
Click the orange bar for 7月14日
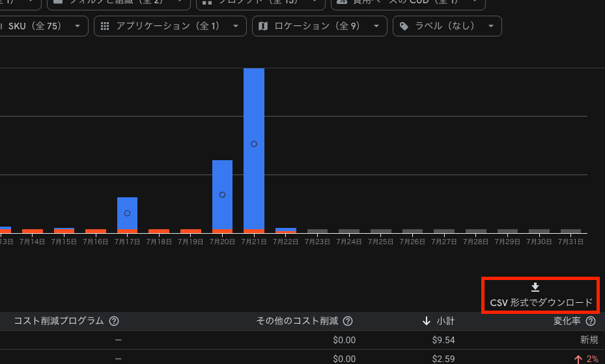33,231
